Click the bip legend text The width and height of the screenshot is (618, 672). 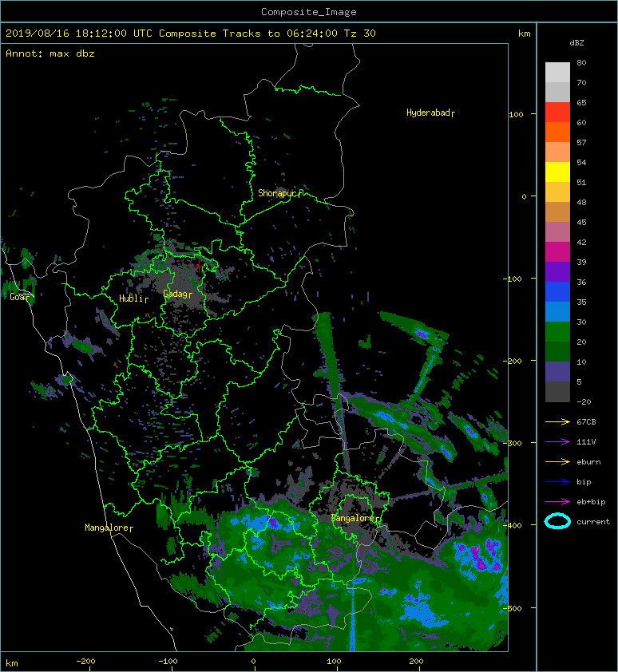point(584,482)
